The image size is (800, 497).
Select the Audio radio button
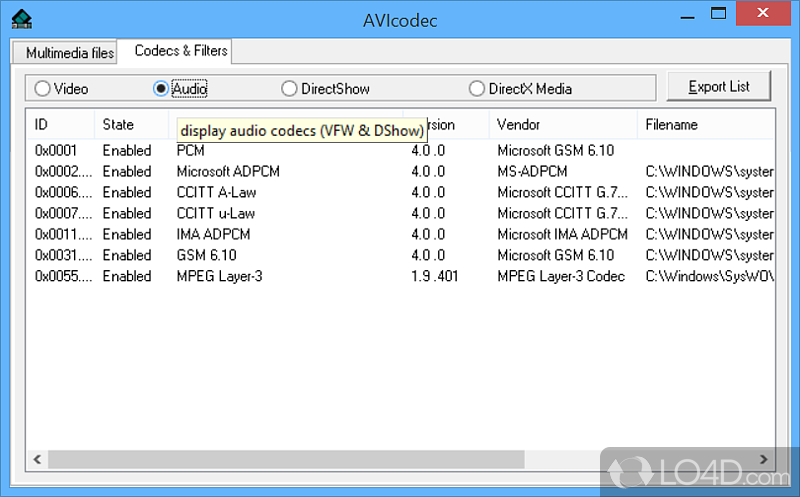click(161, 89)
